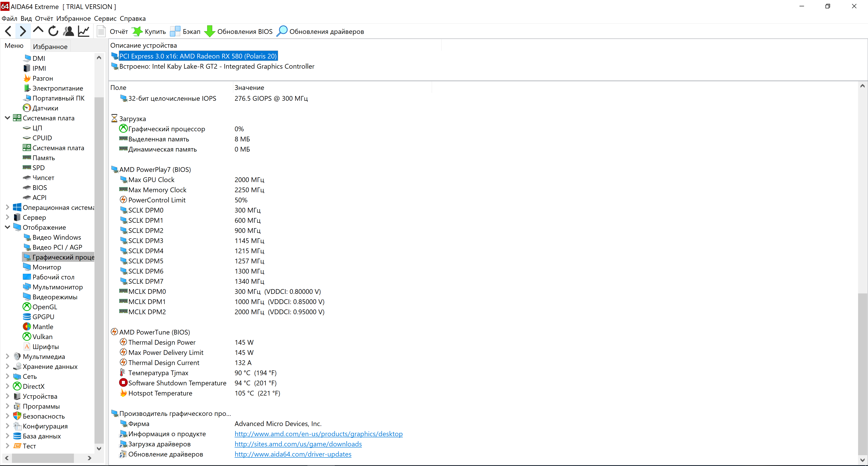The width and height of the screenshot is (868, 466).
Task: Refresh the page with the circular arrow icon
Action: tap(53, 31)
